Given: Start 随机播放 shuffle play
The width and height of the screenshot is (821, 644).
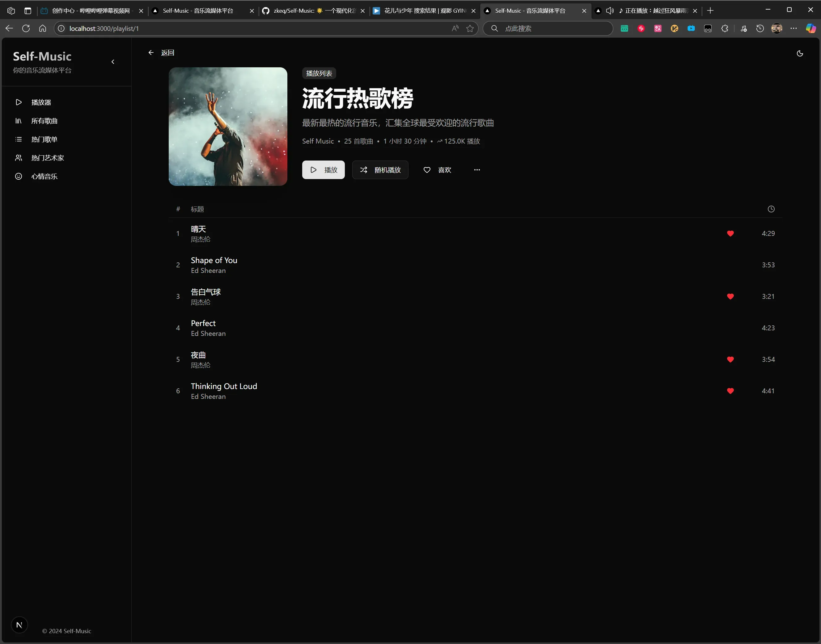Looking at the screenshot, I should pyautogui.click(x=380, y=170).
